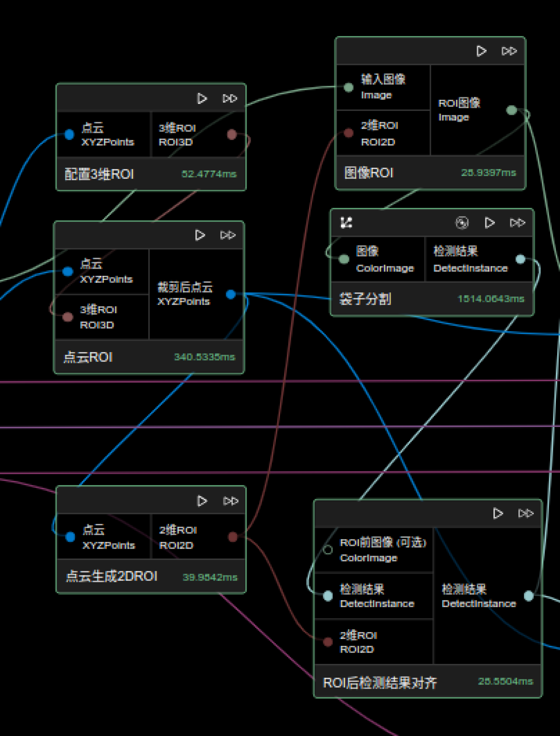Viewport: 560px width, 736px height.
Task: Click the 340.5335ms timing on 点云ROI
Action: 204,357
